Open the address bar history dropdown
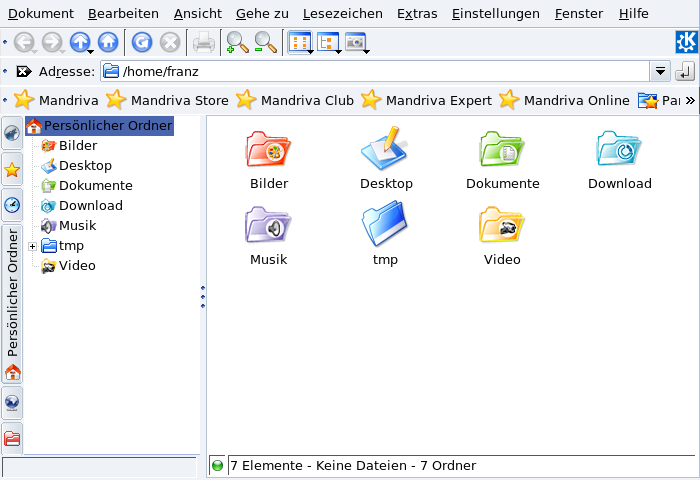700x480 pixels. pyautogui.click(x=660, y=72)
